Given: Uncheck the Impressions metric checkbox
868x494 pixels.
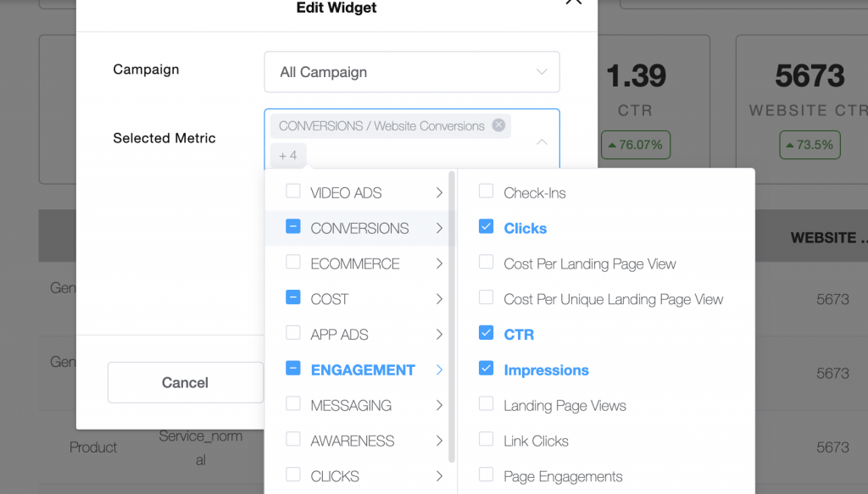Looking at the screenshot, I should 486,368.
